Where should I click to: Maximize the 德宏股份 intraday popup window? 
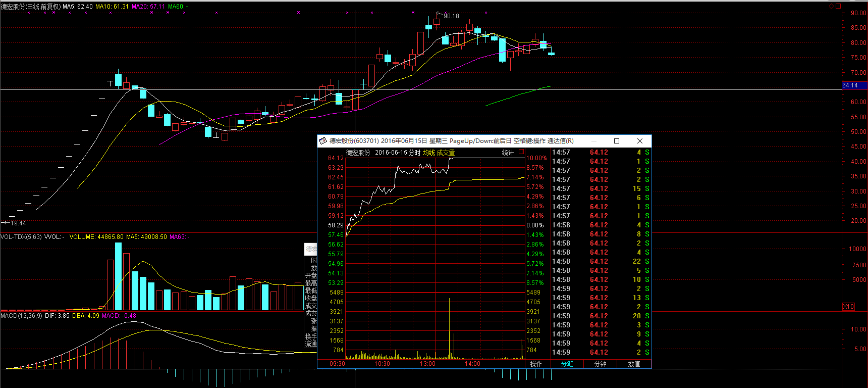tap(616, 141)
